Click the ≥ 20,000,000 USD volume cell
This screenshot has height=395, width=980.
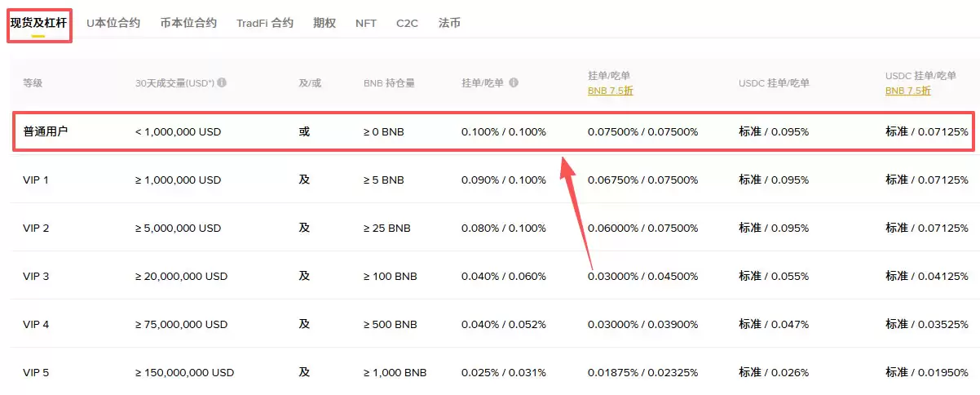(181, 276)
